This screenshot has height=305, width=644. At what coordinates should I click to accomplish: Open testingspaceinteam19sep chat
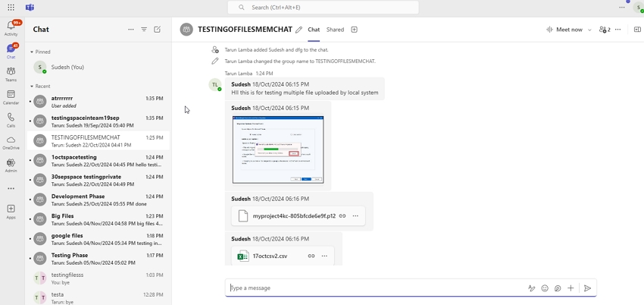coord(98,121)
